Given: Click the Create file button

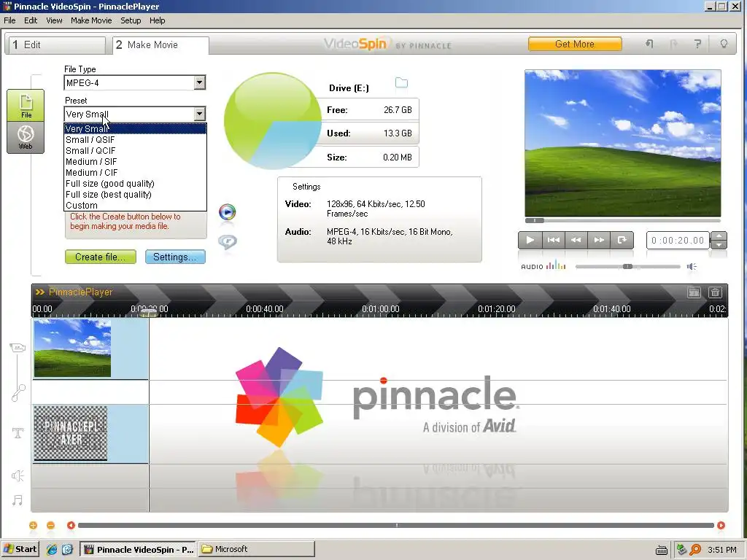Looking at the screenshot, I should pos(101,257).
